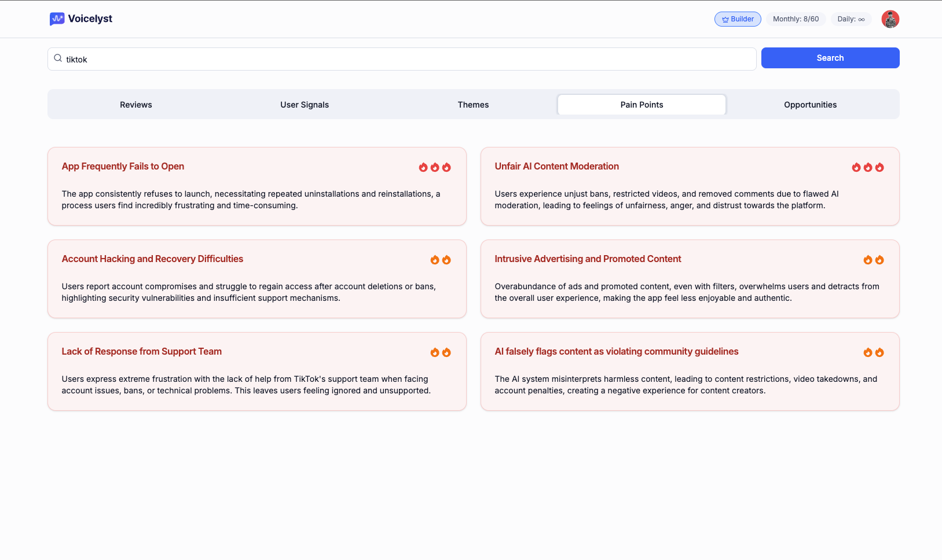Click description starting 'Users report account compromises'
The height and width of the screenshot is (560, 942).
[249, 292]
